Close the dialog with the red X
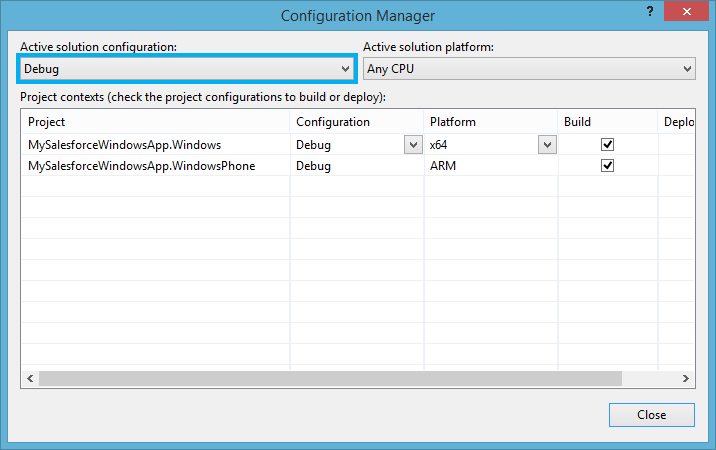716x450 pixels. click(686, 12)
